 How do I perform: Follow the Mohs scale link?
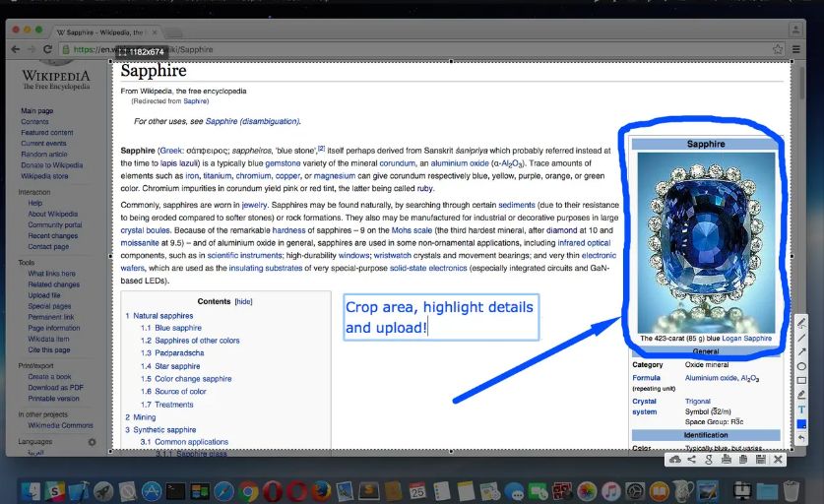[412, 230]
